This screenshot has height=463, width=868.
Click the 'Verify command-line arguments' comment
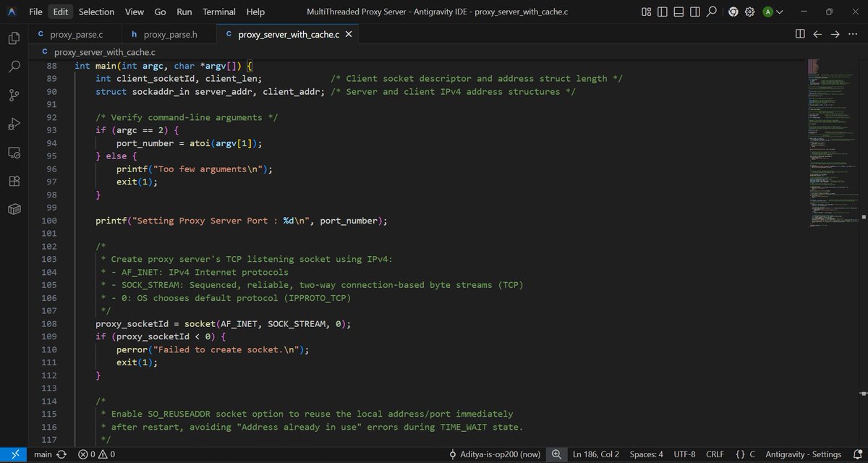pos(187,117)
